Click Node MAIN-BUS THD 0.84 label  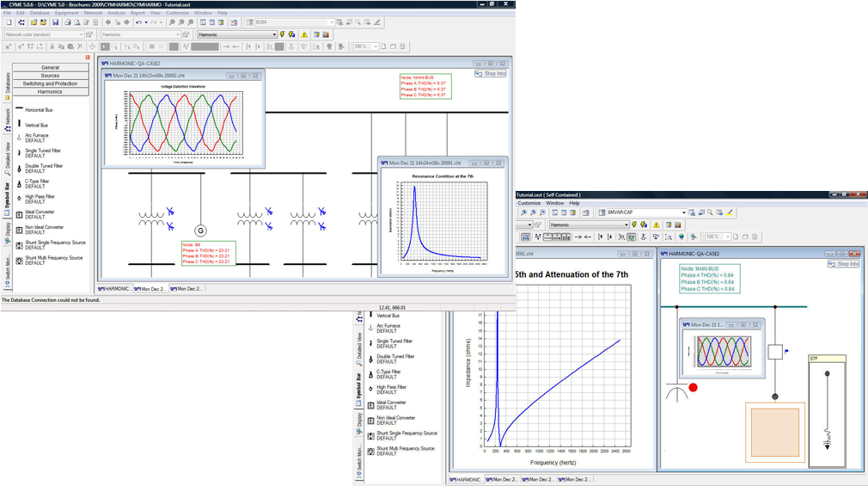(709, 279)
